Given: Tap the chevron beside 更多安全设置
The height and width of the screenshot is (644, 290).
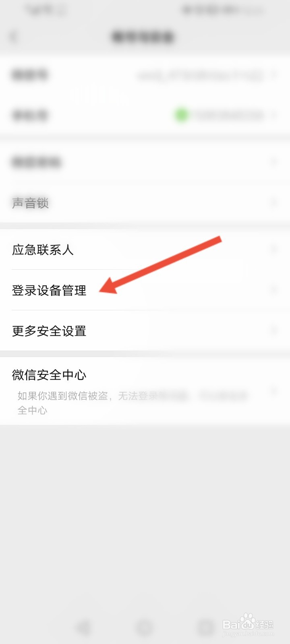Looking at the screenshot, I should click(274, 331).
